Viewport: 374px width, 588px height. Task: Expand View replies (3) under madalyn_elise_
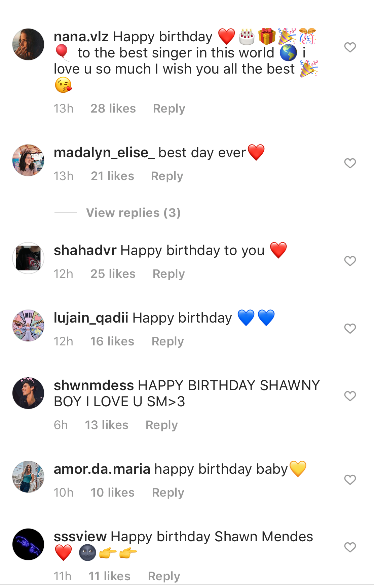click(133, 213)
